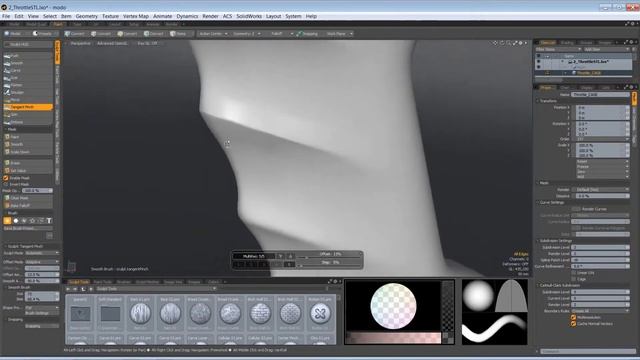
Task: Open the Sculpt Mode dropdown
Action: (x=42, y=253)
